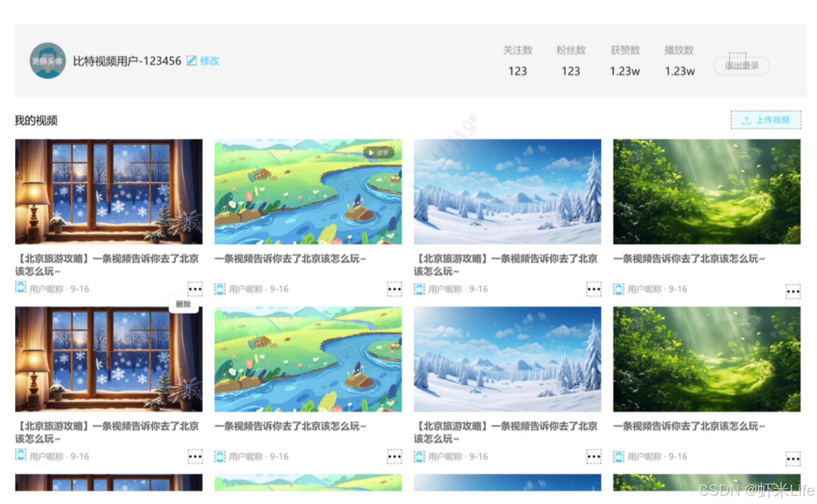Click the user avatar icon under second-row river video
Screen dimensions: 817x504
[x=220, y=456]
